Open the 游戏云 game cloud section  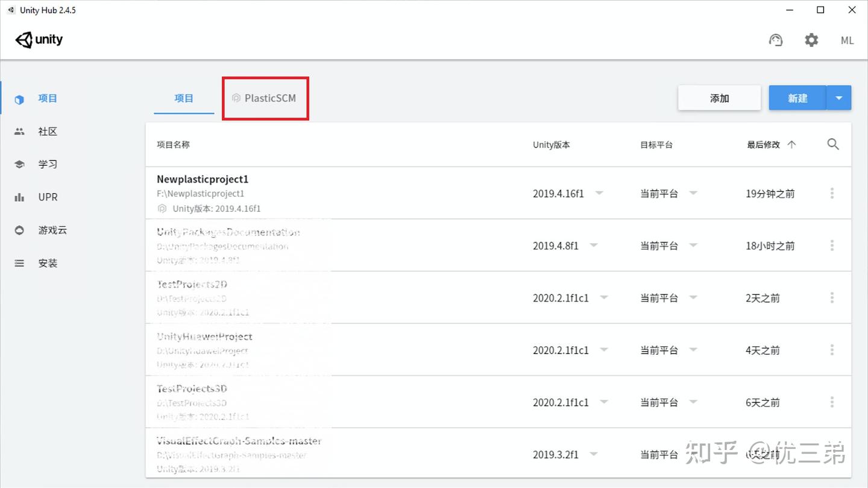pos(51,230)
